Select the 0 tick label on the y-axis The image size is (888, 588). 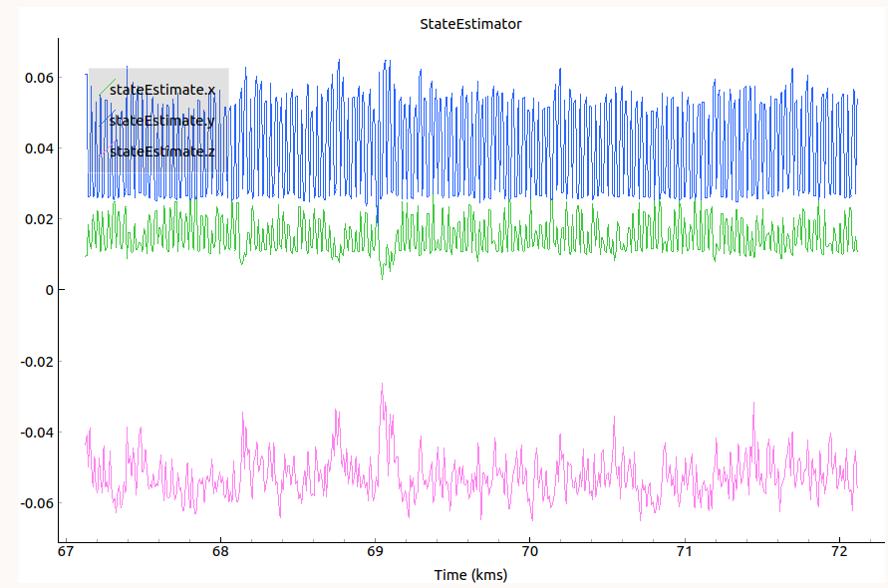coord(46,290)
